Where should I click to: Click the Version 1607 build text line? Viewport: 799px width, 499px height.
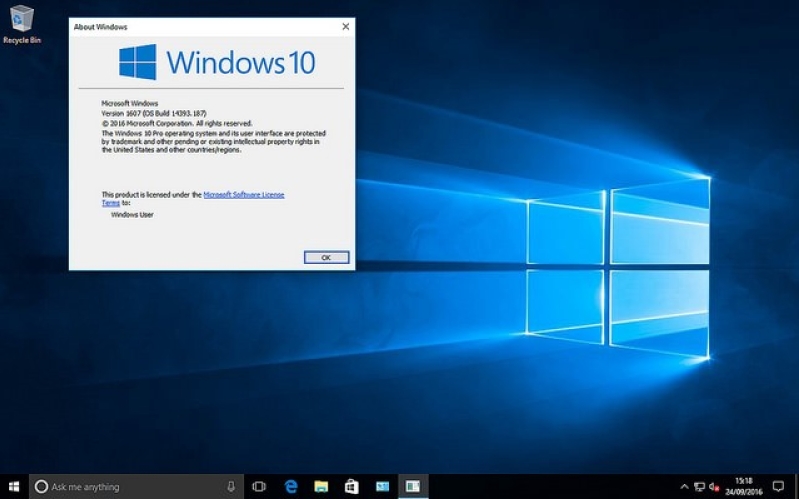tap(154, 113)
